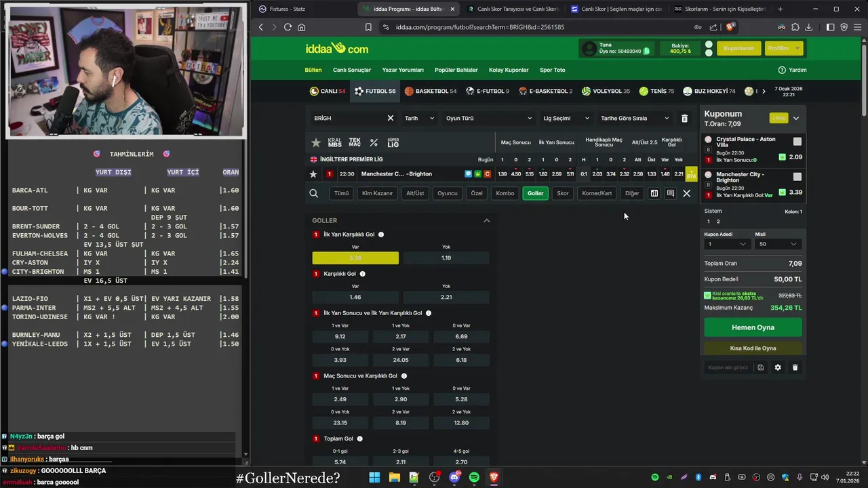Expand the Profilim dropdown
The image size is (868, 488).
[x=784, y=48]
